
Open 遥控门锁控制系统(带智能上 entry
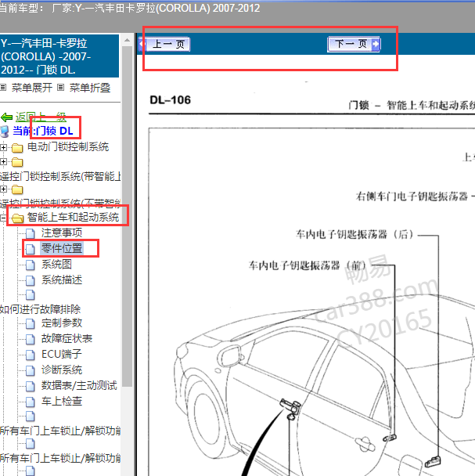click(60, 176)
